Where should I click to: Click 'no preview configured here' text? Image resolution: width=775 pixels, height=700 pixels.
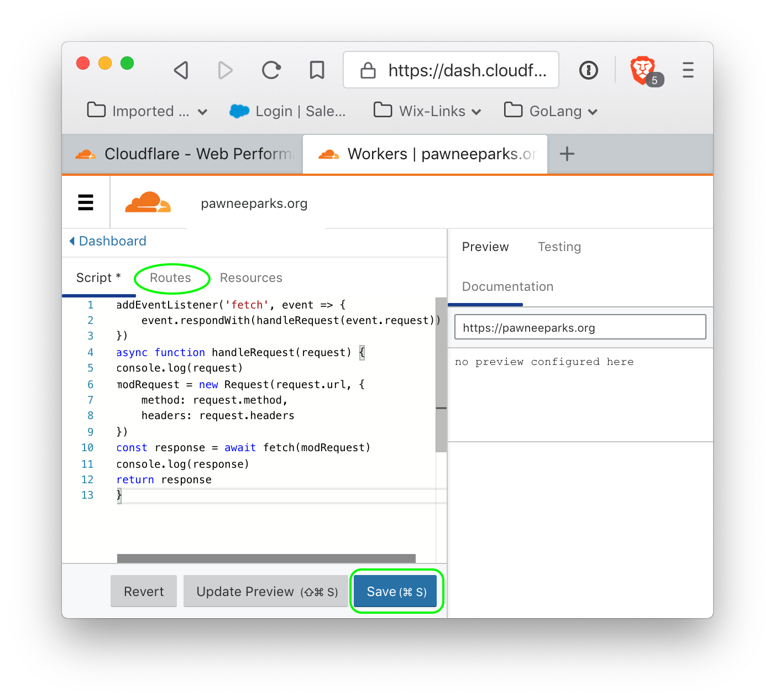tap(544, 362)
